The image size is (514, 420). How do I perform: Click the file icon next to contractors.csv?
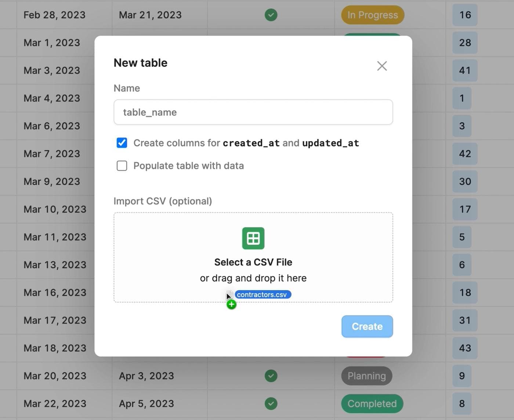229,294
